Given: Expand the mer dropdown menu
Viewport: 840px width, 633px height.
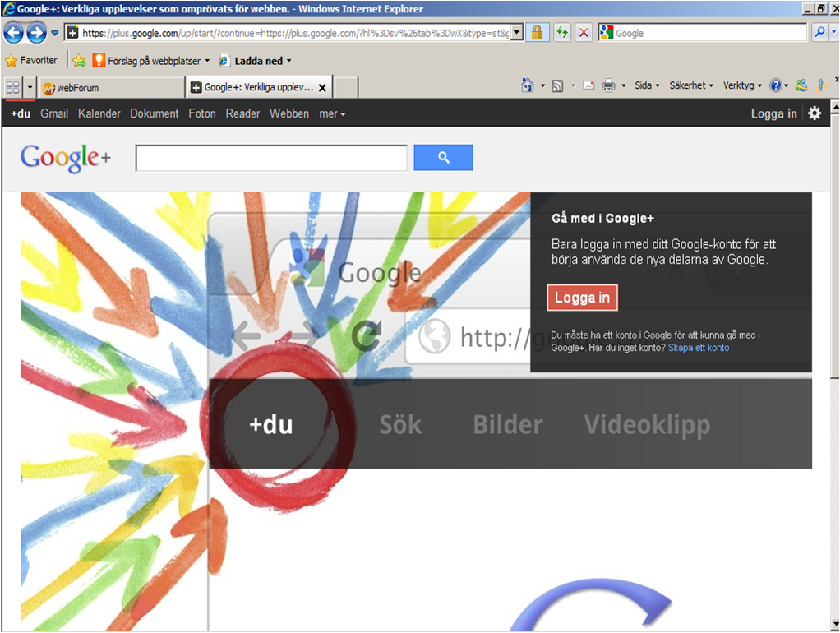Looking at the screenshot, I should (332, 113).
